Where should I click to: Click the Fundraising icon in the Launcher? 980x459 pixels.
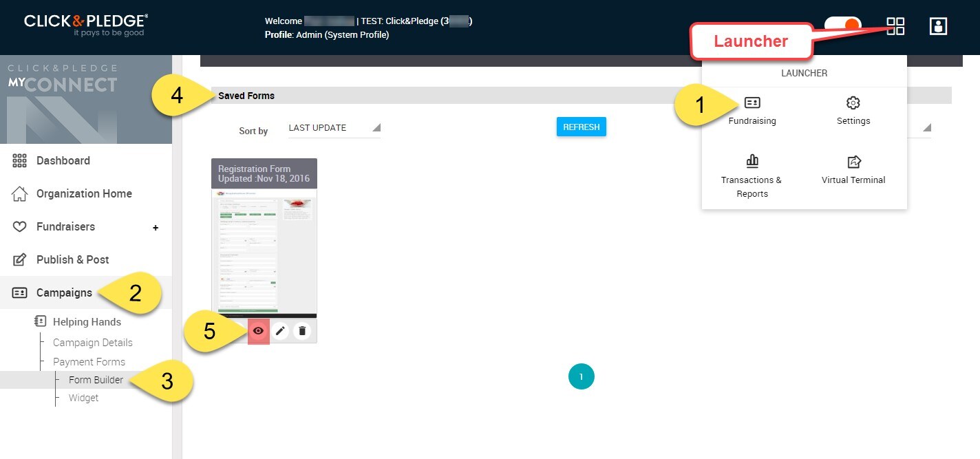point(752,103)
